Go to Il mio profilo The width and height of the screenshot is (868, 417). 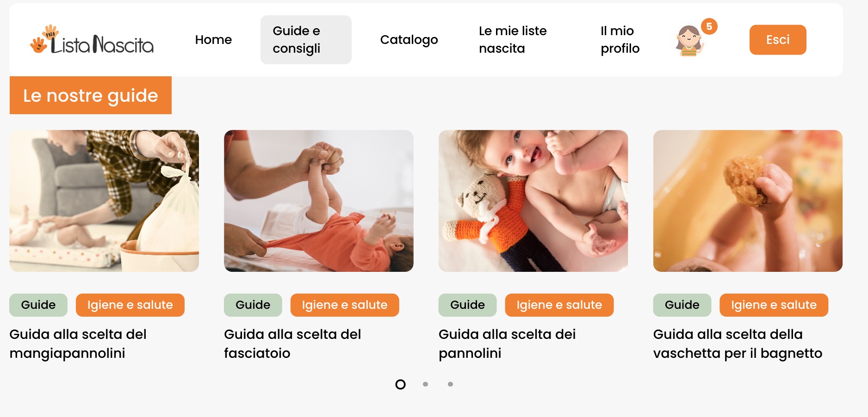coord(620,40)
